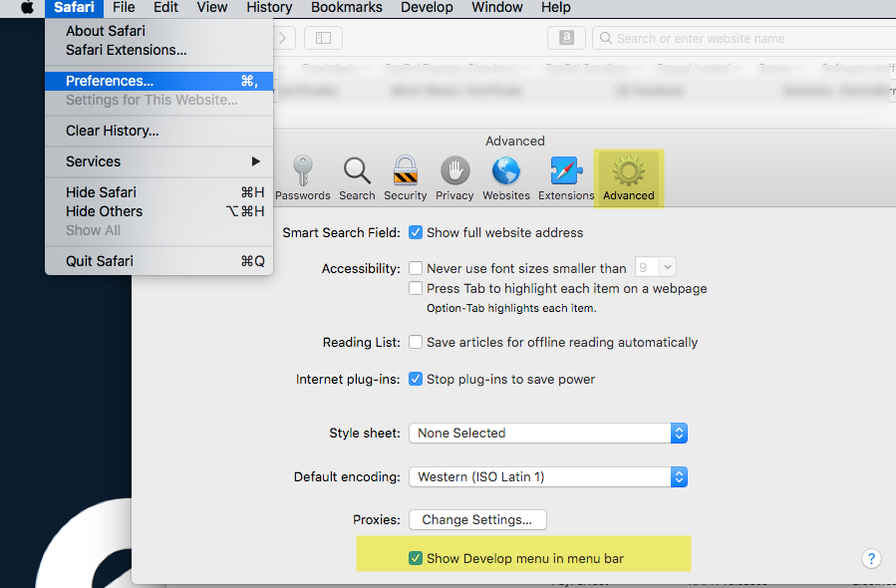The height and width of the screenshot is (588, 896).
Task: Check Save articles for offline reading
Action: click(x=416, y=342)
